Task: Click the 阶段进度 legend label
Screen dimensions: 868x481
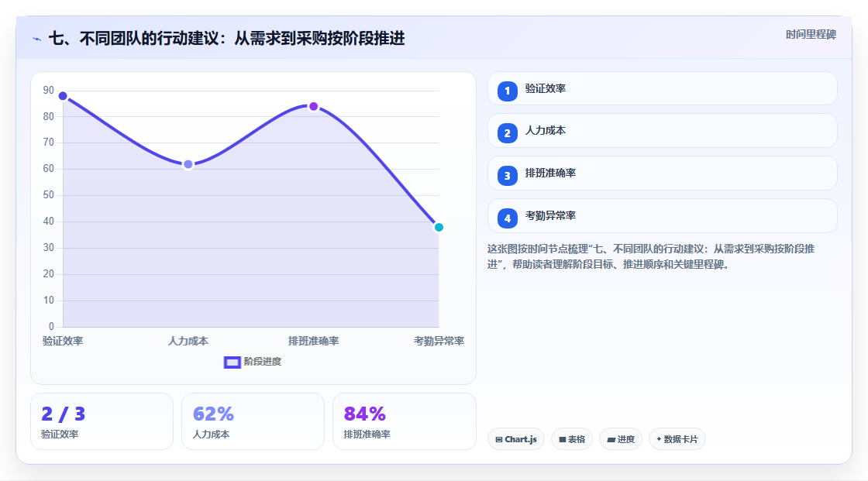Action: [263, 362]
